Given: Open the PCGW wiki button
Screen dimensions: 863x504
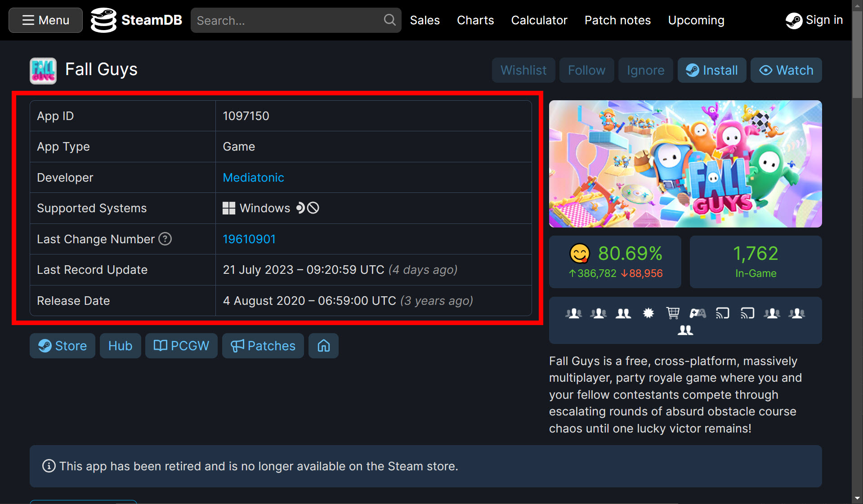Looking at the screenshot, I should click(x=181, y=346).
